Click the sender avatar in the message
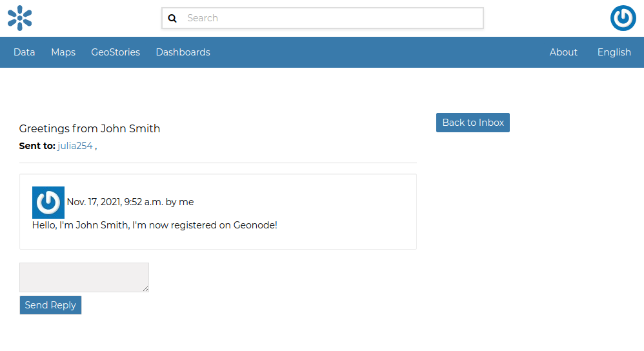The width and height of the screenshot is (644, 351). coord(48,203)
